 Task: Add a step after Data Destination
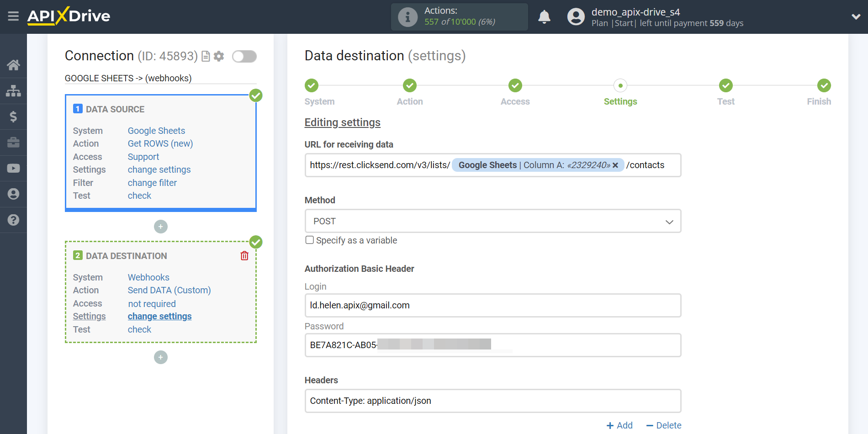tap(161, 357)
